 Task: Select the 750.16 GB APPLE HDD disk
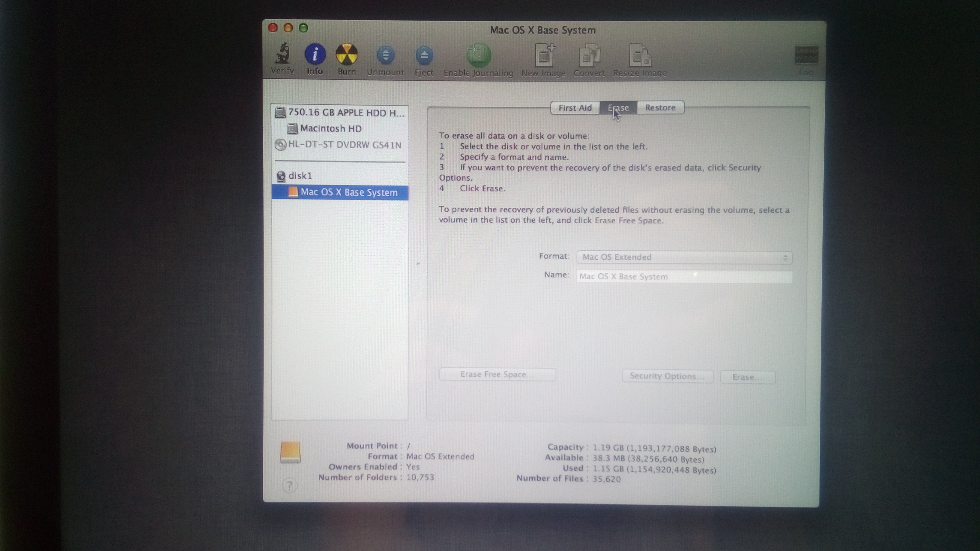(345, 113)
